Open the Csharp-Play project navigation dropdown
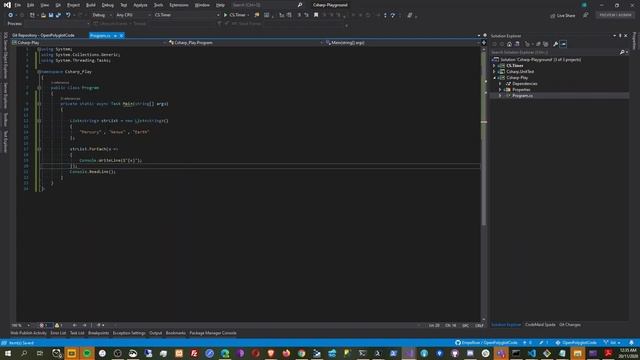Screen dimensions: 640x360 coord(89,42)
